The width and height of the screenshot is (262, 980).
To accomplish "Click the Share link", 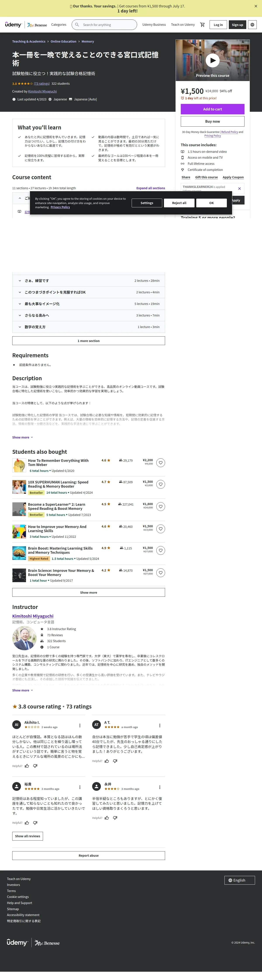I will [x=186, y=177].
